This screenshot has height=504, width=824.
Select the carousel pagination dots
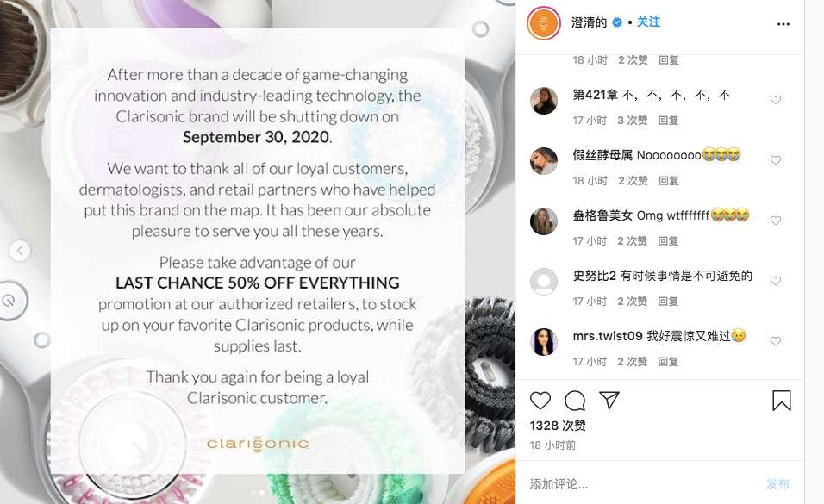258,493
